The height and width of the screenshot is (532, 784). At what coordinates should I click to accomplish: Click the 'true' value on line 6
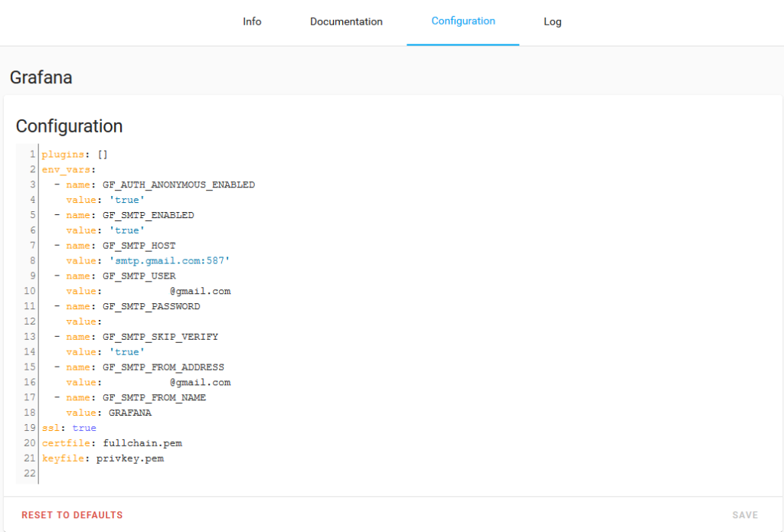(127, 230)
